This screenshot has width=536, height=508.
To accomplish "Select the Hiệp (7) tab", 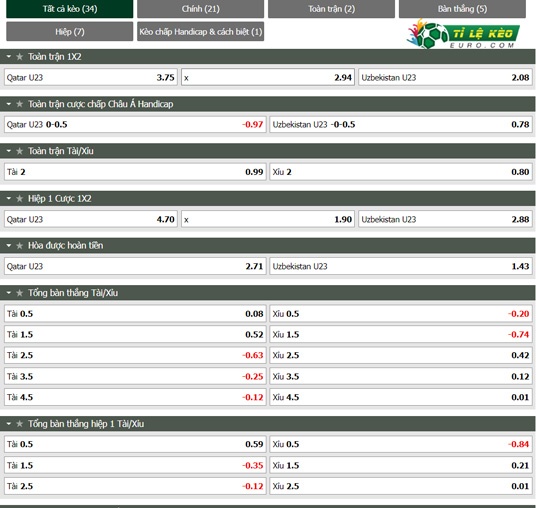I will [x=69, y=31].
